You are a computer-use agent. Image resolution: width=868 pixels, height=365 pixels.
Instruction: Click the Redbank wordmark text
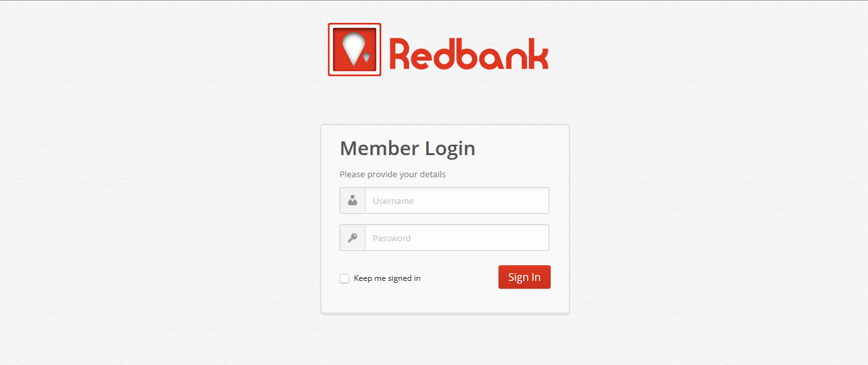pos(469,54)
